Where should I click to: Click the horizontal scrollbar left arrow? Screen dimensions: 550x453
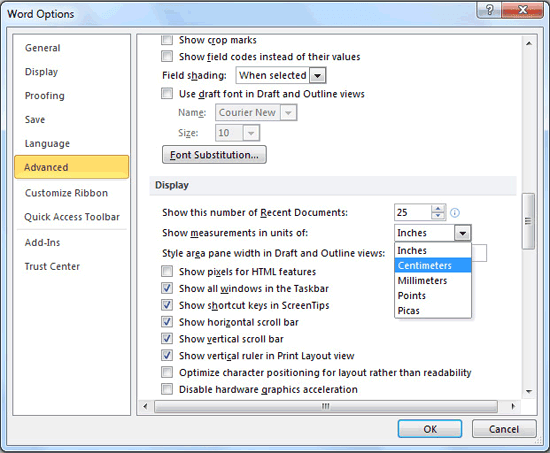[145, 406]
